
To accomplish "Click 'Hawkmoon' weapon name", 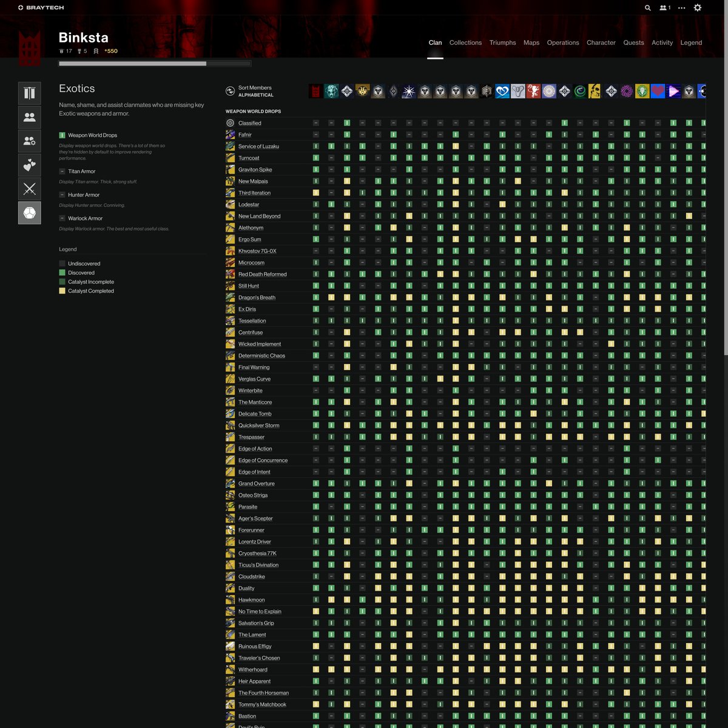I will click(251, 600).
